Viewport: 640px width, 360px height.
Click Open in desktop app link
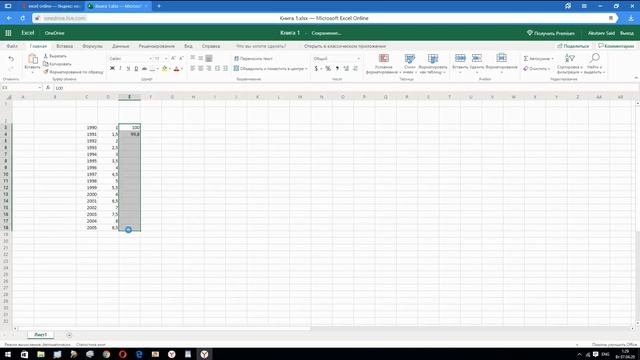pyautogui.click(x=344, y=46)
